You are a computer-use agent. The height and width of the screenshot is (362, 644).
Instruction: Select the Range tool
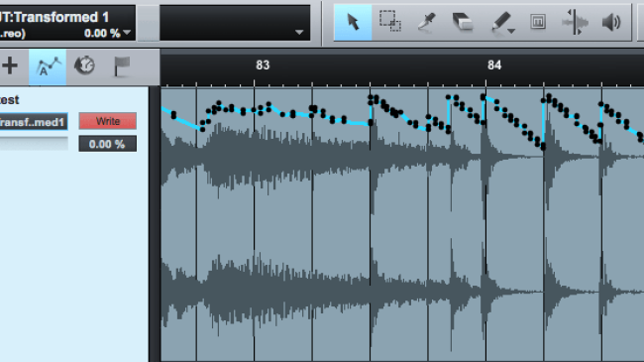click(x=389, y=22)
